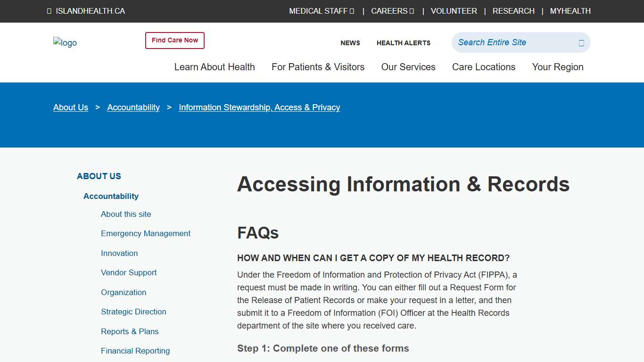Click the Search Entire Site input field

(509, 42)
